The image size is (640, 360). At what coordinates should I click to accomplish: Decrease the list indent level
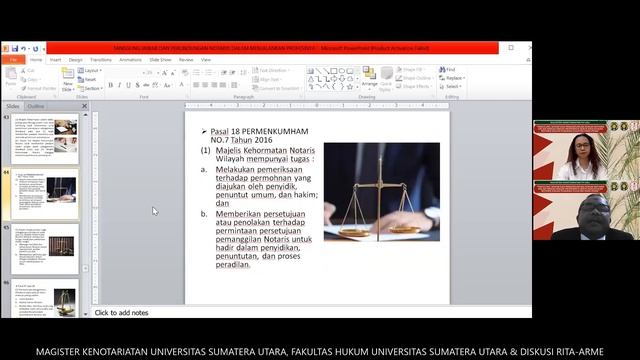coord(224,73)
